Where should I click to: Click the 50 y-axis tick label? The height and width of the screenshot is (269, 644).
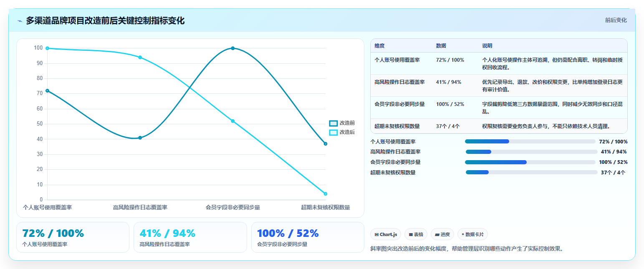click(40, 124)
